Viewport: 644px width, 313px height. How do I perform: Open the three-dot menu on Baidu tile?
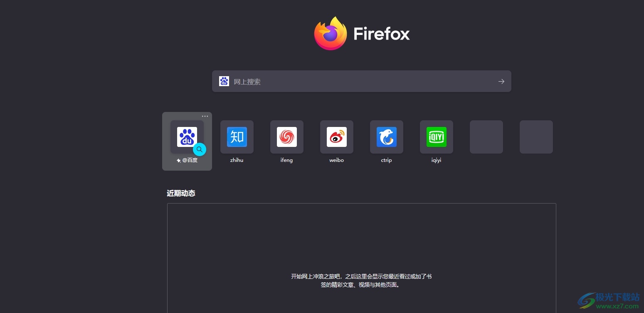205,116
